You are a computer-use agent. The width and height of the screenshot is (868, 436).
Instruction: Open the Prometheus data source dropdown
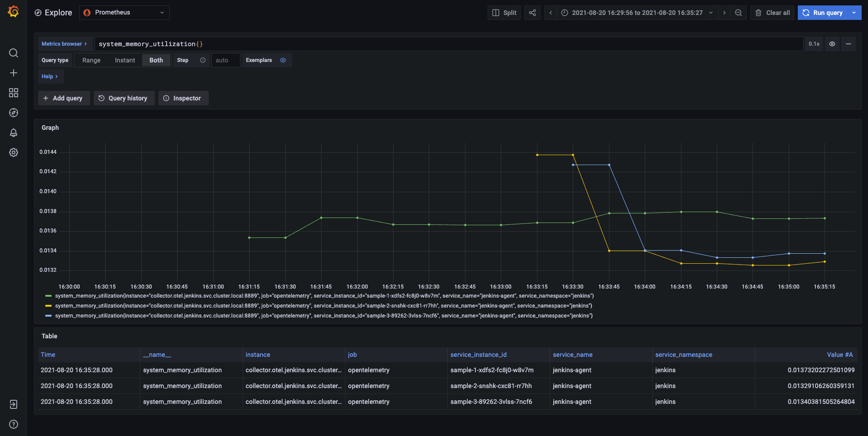pos(125,13)
